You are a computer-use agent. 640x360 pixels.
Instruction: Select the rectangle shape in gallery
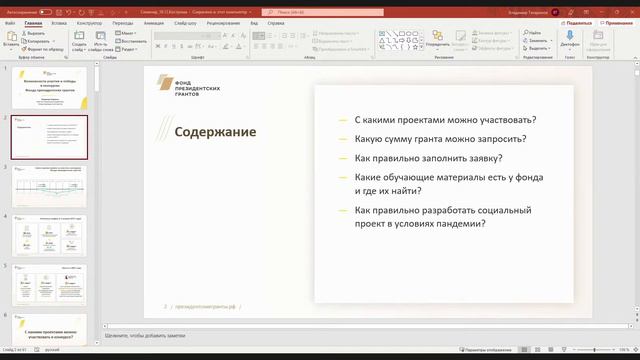(x=402, y=33)
